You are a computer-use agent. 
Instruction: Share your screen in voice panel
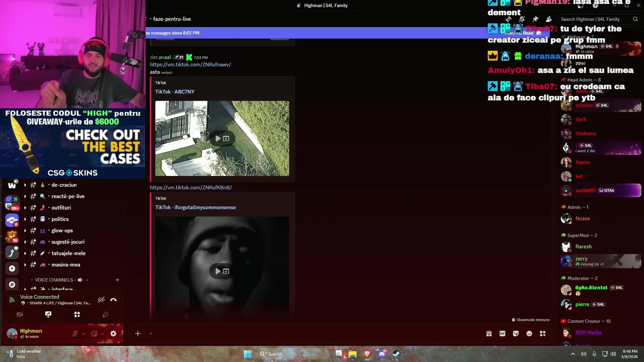[48, 314]
